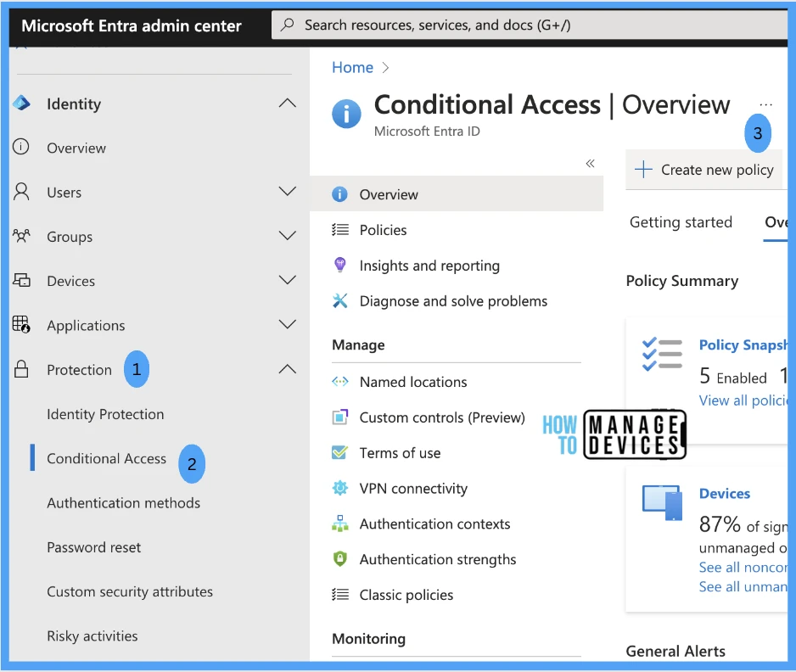
Task: Open Authentication strengths
Action: pos(438,559)
